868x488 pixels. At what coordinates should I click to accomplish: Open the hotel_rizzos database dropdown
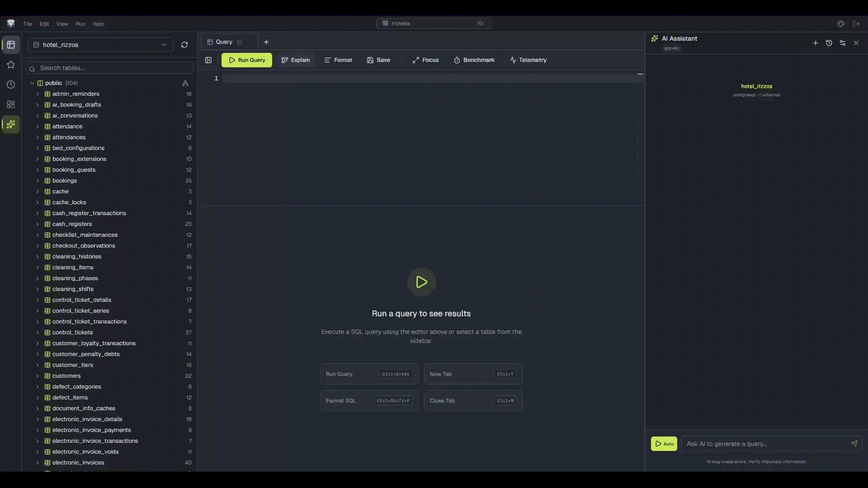click(x=164, y=45)
